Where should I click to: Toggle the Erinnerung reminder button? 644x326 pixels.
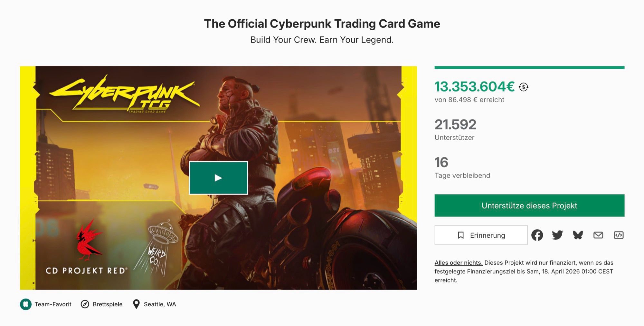point(481,235)
